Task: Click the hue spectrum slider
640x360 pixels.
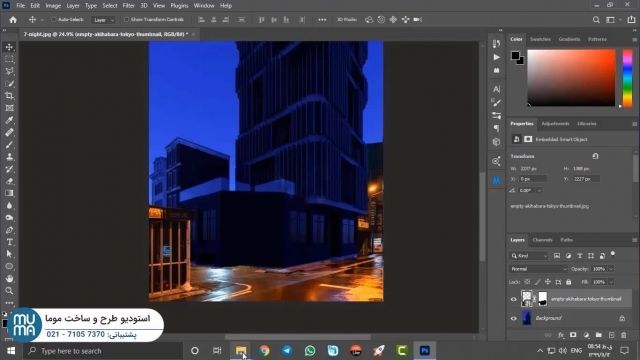Action: pos(627,78)
